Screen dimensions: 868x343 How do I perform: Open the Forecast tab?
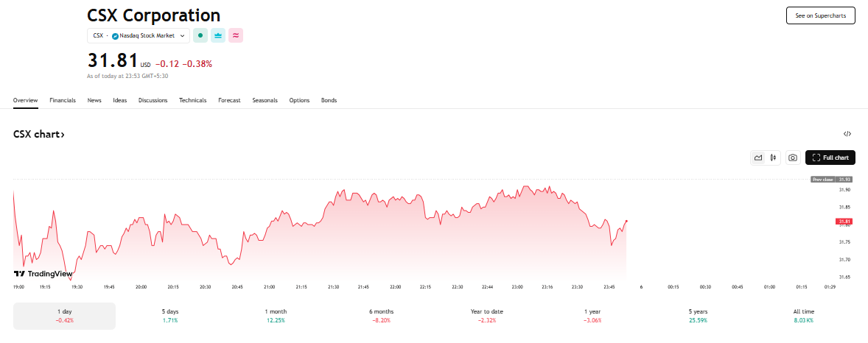229,100
